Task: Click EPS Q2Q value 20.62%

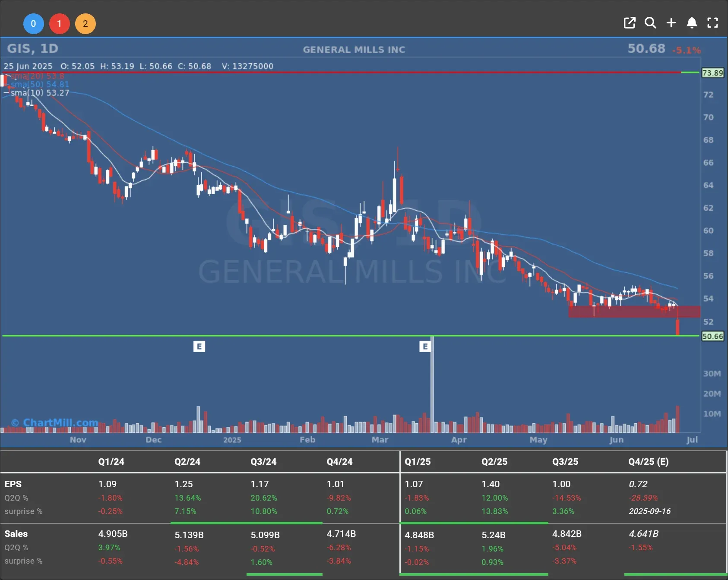Action: pyautogui.click(x=264, y=498)
